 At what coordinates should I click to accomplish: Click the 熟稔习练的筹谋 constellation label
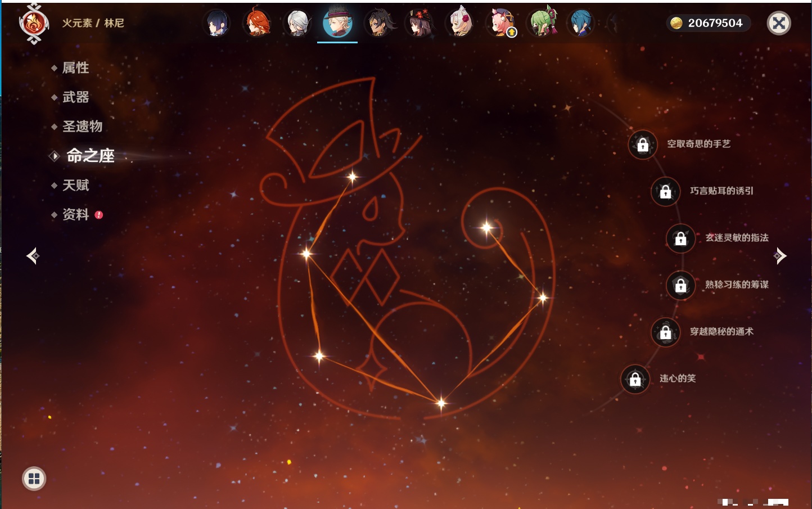click(x=737, y=285)
